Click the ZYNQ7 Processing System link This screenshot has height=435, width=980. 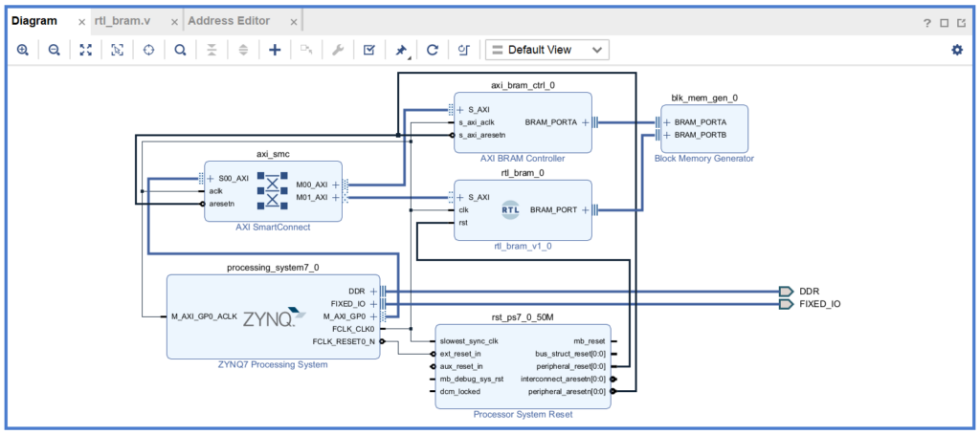point(273,364)
